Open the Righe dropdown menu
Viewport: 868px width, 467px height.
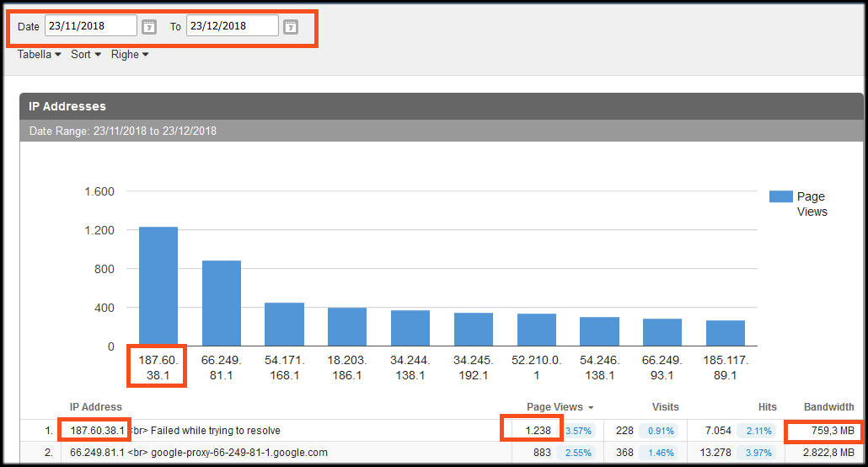click(130, 55)
